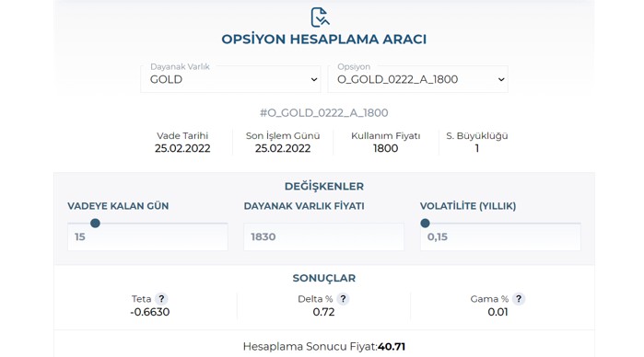Click the Volatilite field showing 0,15
Image resolution: width=644 pixels, height=357 pixels.
point(500,236)
